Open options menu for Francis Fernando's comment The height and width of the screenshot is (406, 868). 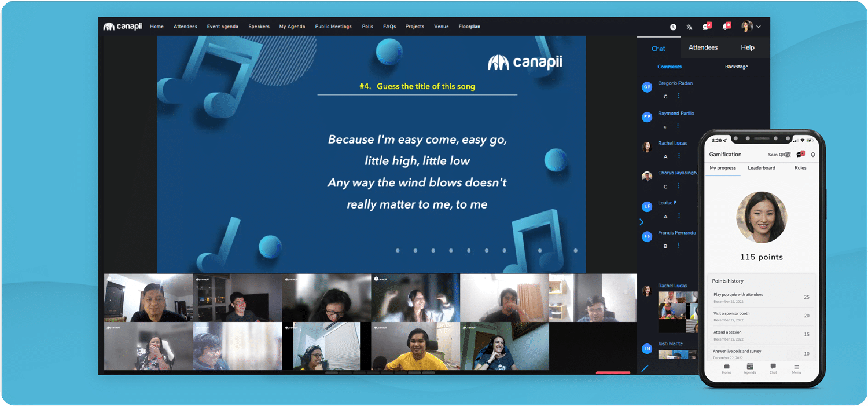[x=679, y=246]
